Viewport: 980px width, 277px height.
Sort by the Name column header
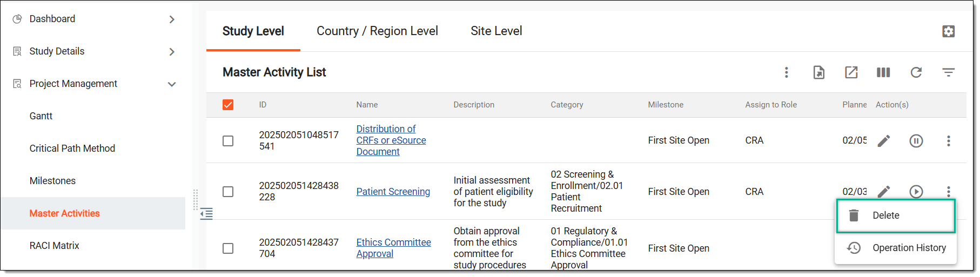coord(367,105)
